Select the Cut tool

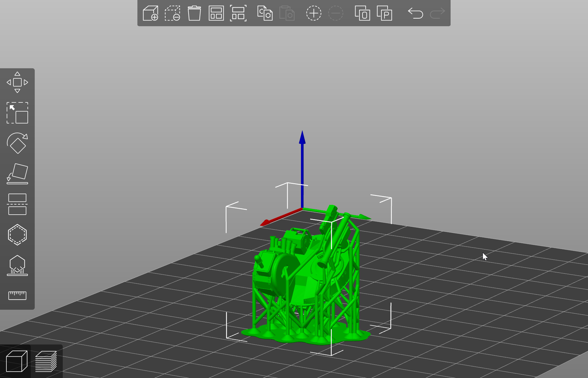click(17, 204)
